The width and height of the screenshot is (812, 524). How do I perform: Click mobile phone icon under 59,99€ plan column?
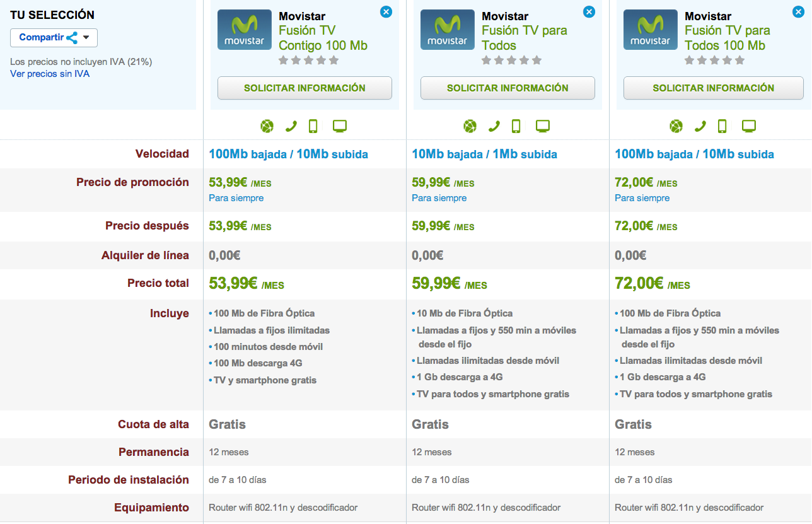[516, 126]
